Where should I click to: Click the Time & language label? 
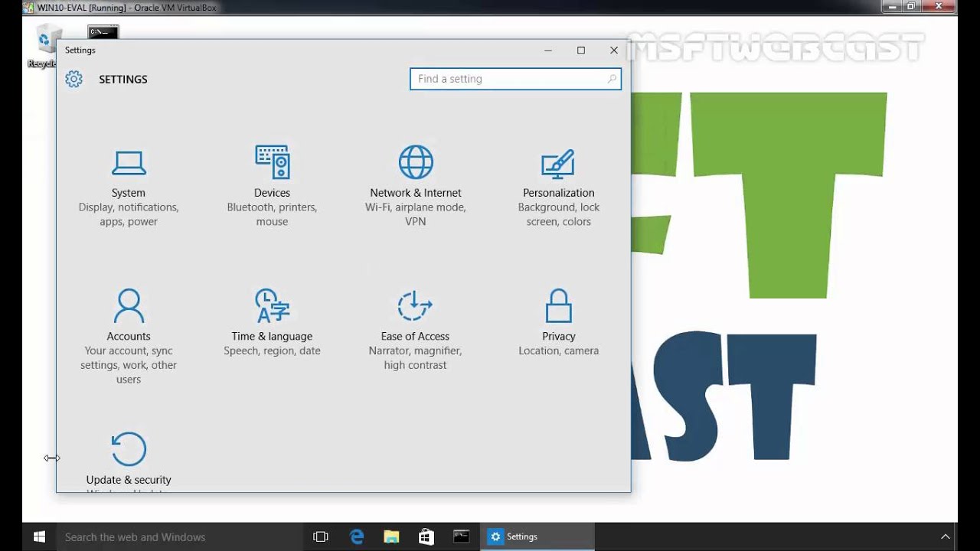click(x=272, y=336)
